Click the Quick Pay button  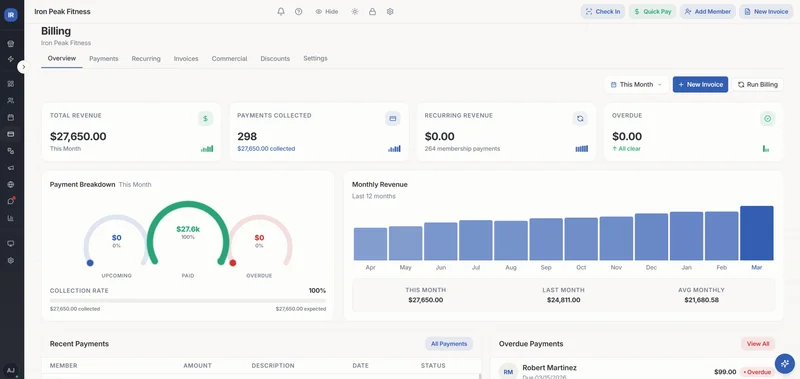point(653,12)
